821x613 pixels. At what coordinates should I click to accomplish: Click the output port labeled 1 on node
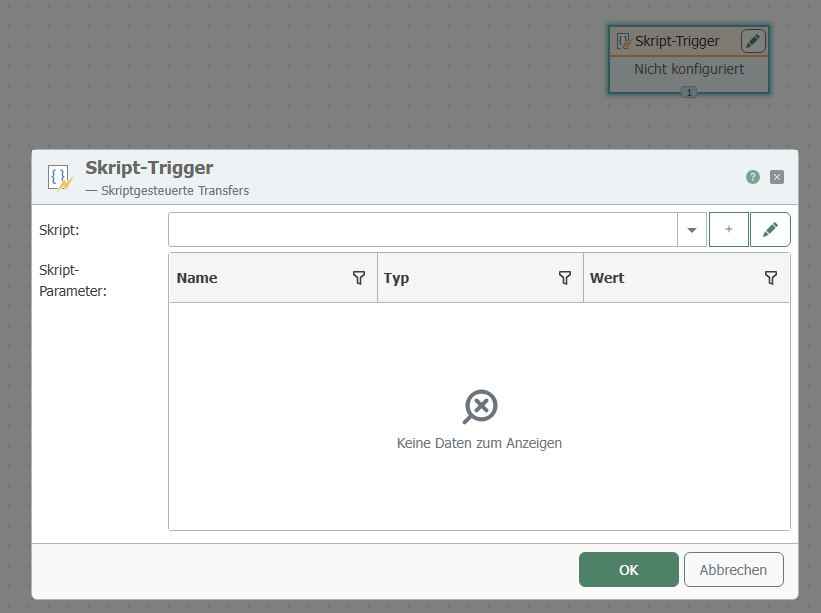click(x=688, y=92)
